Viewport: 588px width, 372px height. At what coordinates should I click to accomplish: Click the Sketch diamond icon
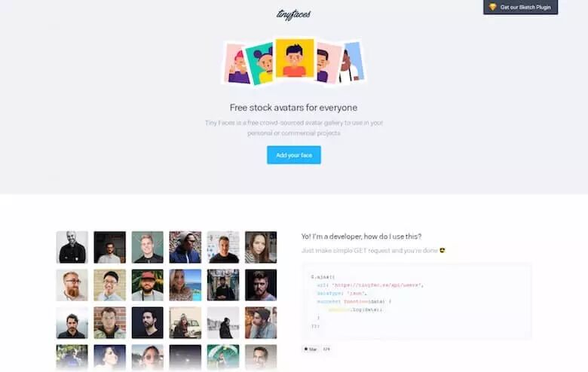pos(492,7)
